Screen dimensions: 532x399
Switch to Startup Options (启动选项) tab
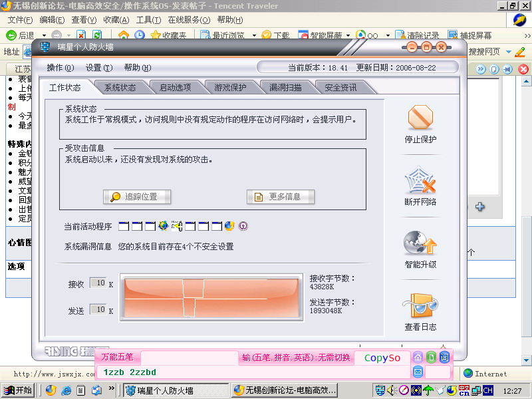coord(175,88)
